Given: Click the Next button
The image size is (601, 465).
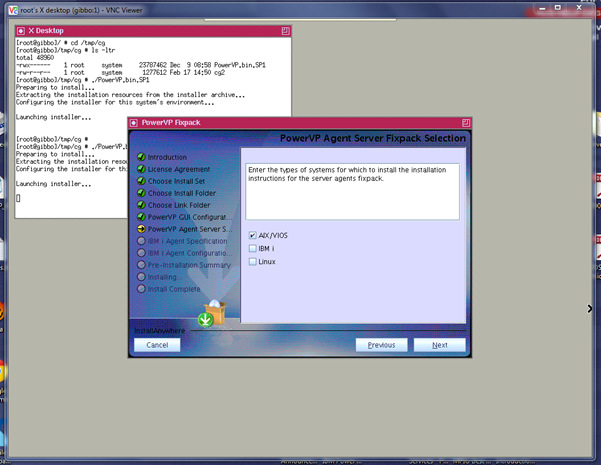Looking at the screenshot, I should (440, 345).
